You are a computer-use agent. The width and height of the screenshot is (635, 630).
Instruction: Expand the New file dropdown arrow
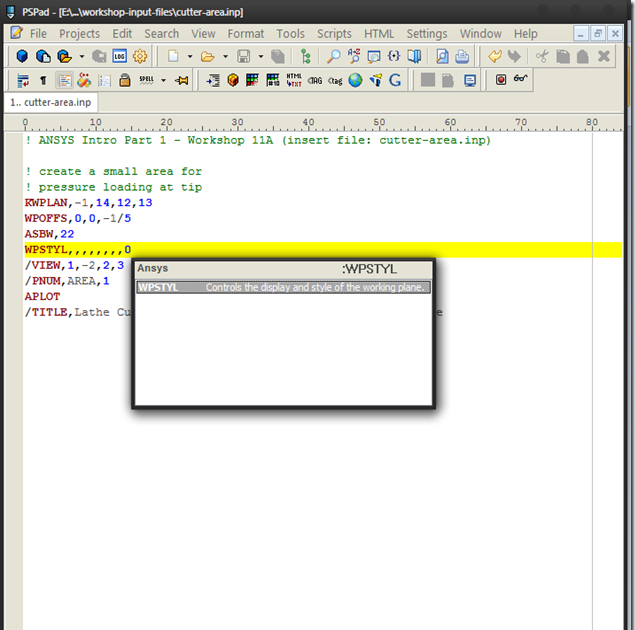[190, 57]
